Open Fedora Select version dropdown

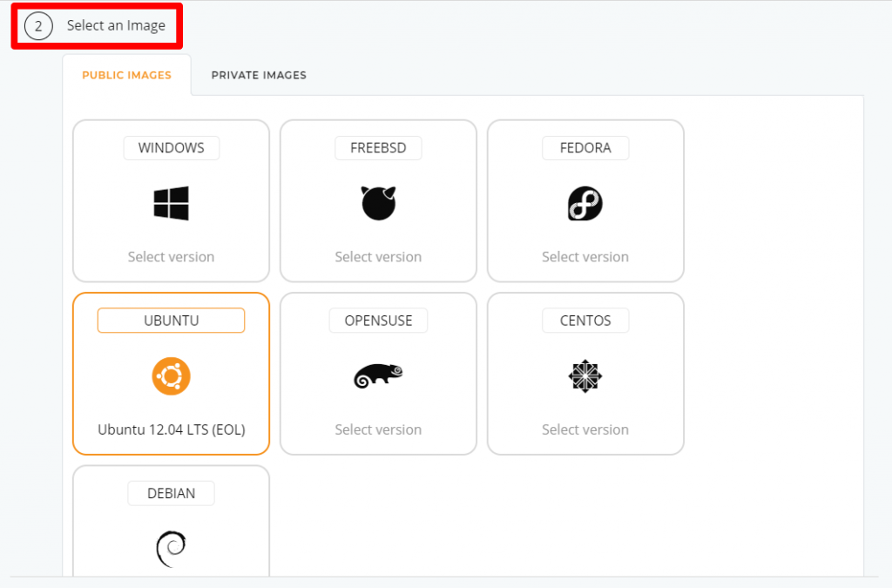pos(585,257)
